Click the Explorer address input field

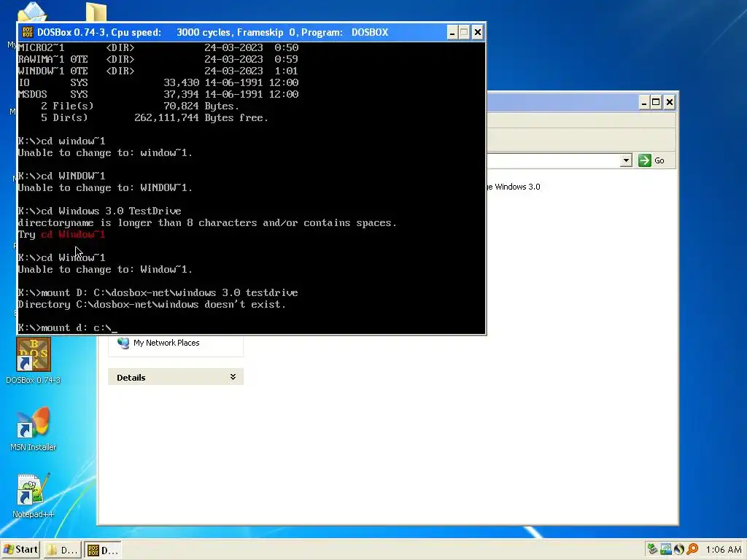click(x=553, y=160)
